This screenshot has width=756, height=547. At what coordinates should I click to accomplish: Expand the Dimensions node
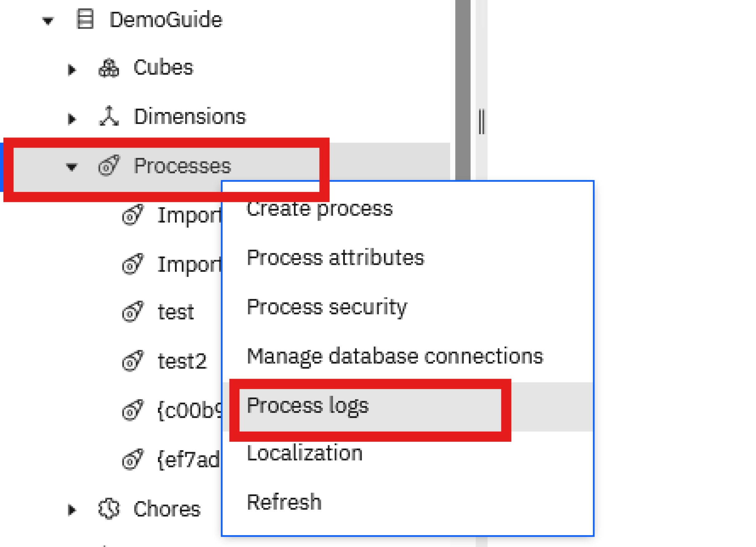pyautogui.click(x=72, y=119)
